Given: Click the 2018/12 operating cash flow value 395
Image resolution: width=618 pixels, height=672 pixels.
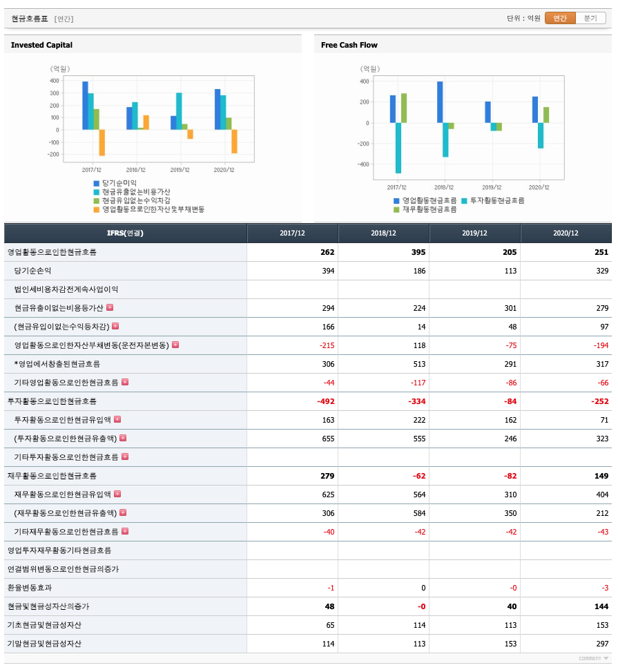Looking at the screenshot, I should (418, 252).
